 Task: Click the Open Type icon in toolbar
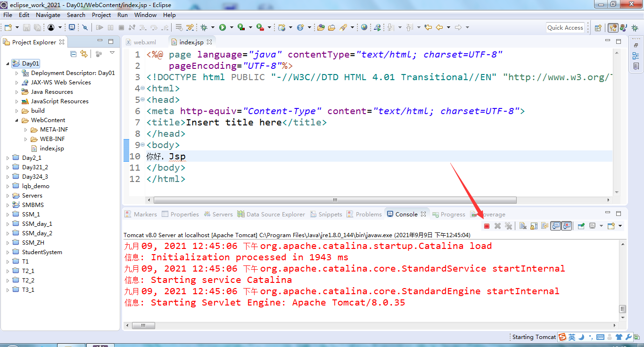321,27
